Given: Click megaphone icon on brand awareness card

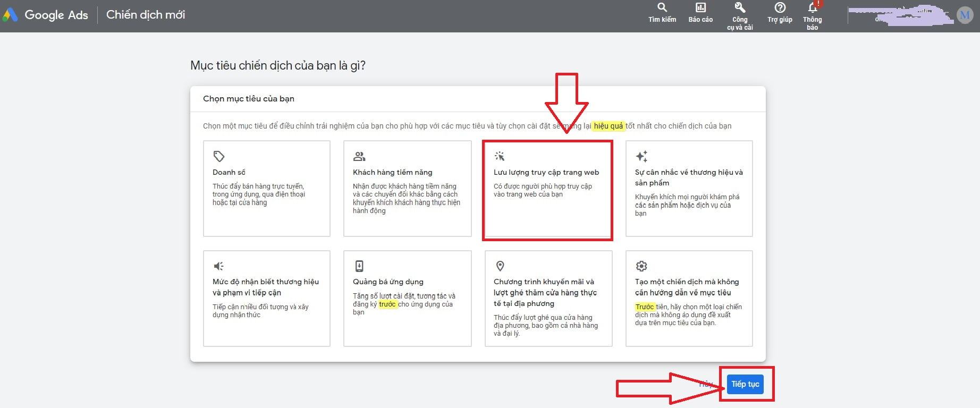Looking at the screenshot, I should (218, 266).
